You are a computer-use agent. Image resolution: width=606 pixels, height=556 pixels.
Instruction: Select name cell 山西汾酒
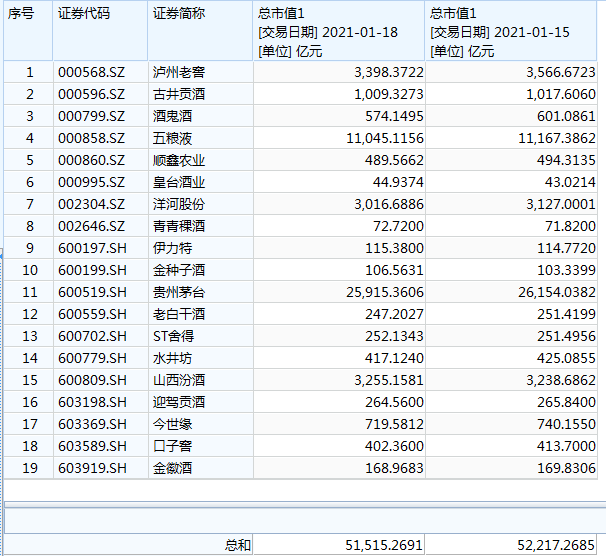[201, 381]
